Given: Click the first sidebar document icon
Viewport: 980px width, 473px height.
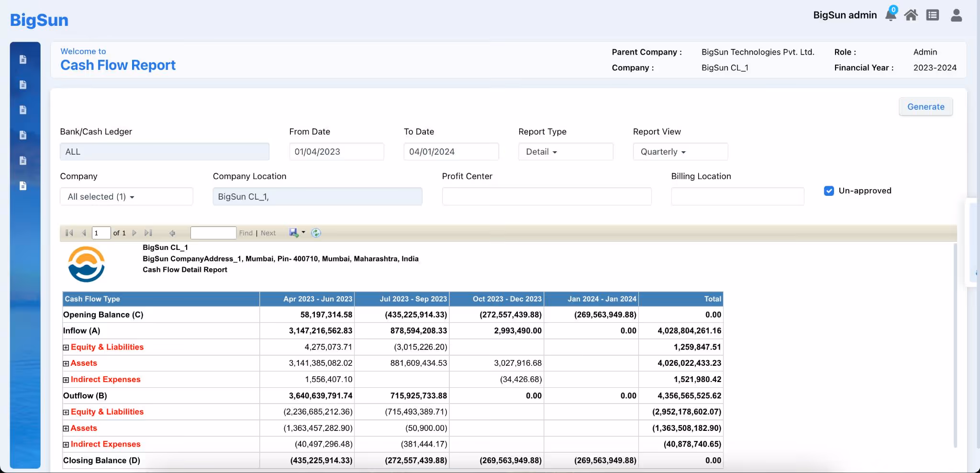Looking at the screenshot, I should tap(23, 59).
